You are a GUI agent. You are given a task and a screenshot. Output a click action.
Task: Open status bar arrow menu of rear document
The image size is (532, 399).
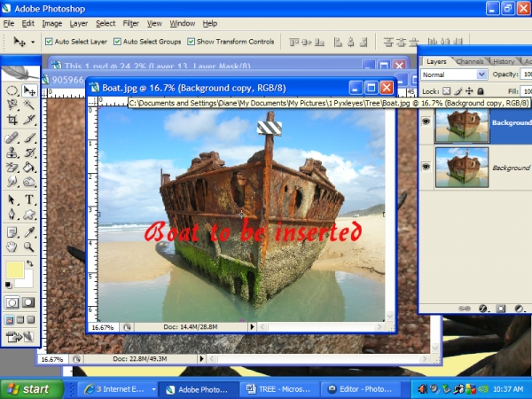pos(201,358)
